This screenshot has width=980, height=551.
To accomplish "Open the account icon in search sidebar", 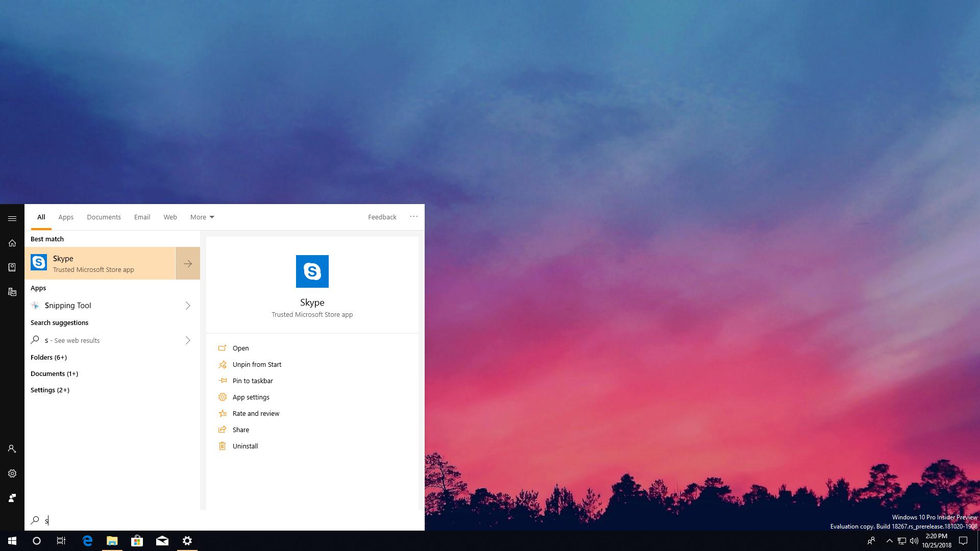I will [x=12, y=449].
